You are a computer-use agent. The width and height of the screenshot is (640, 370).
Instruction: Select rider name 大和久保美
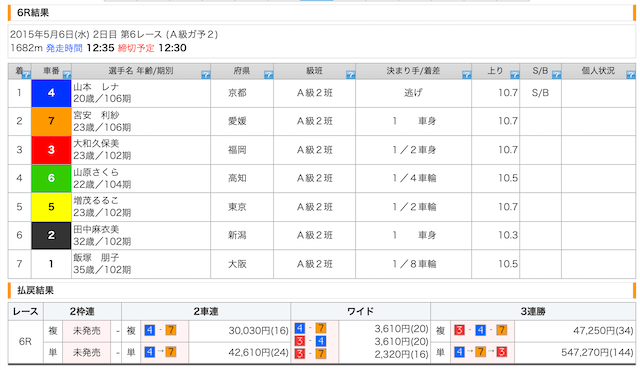[x=96, y=144]
